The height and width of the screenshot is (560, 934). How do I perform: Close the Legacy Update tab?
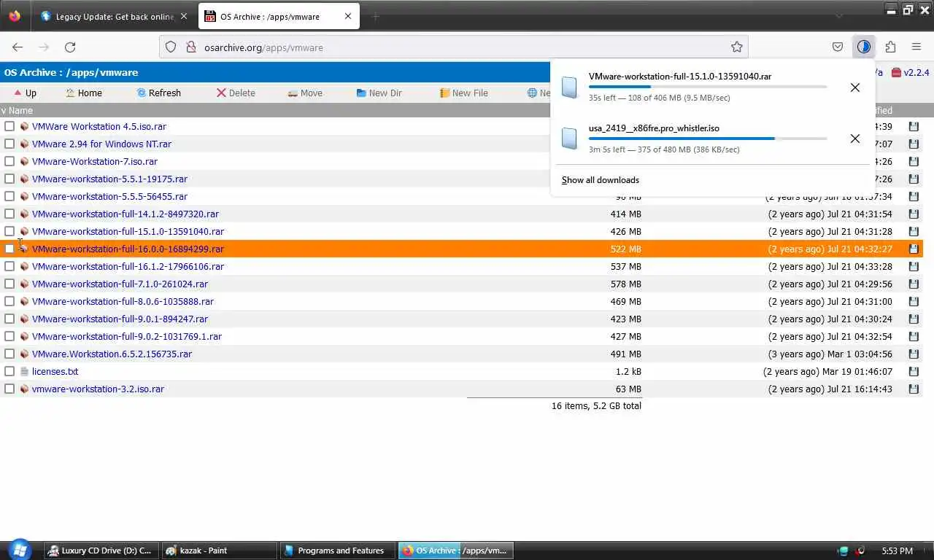point(183,16)
